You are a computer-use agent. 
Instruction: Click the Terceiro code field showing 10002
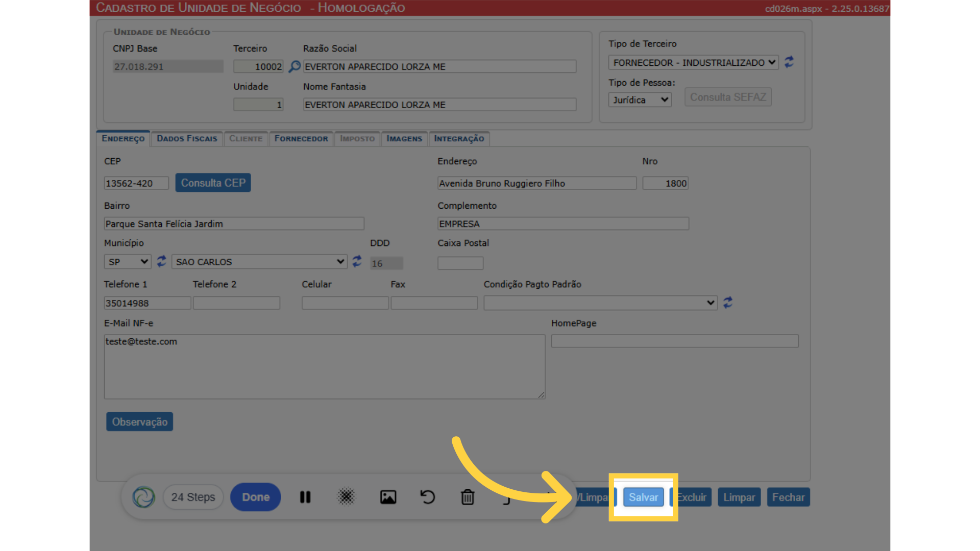[258, 66]
